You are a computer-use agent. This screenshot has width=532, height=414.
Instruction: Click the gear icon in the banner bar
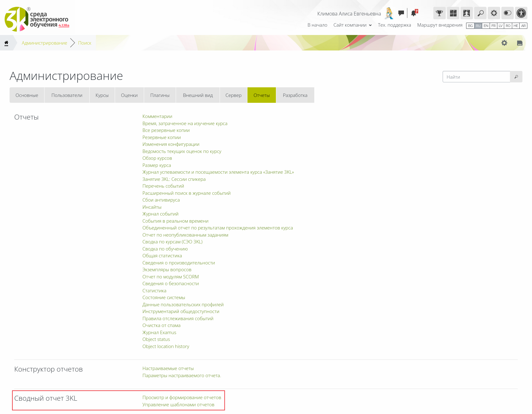coord(504,43)
